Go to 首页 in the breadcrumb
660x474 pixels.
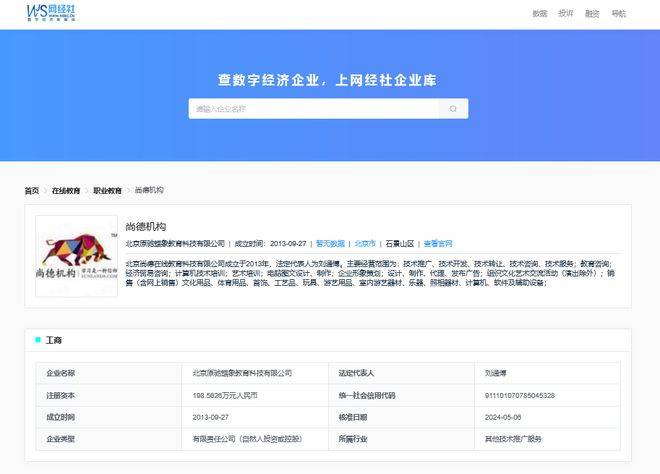32,191
